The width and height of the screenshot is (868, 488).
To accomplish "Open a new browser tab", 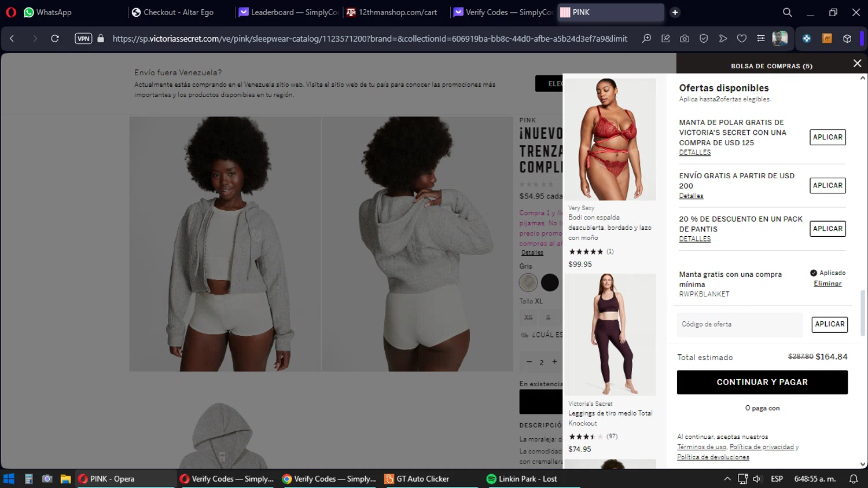I will coord(675,12).
